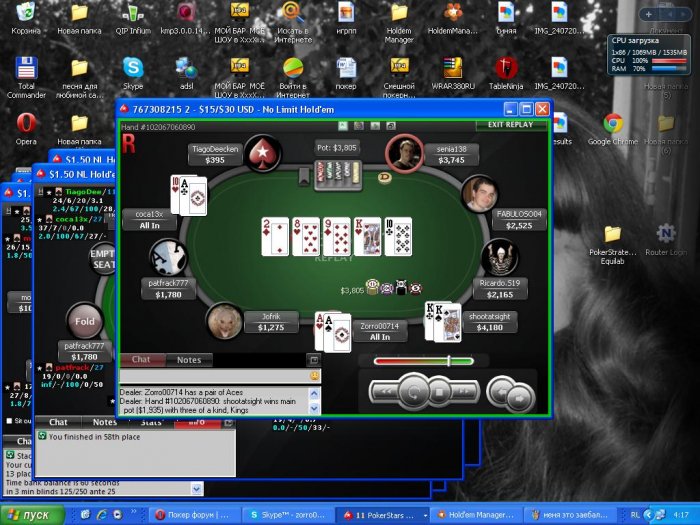This screenshot has width=700, height=525.
Task: Click patfrack777's avatar in replay window
Action: [168, 258]
